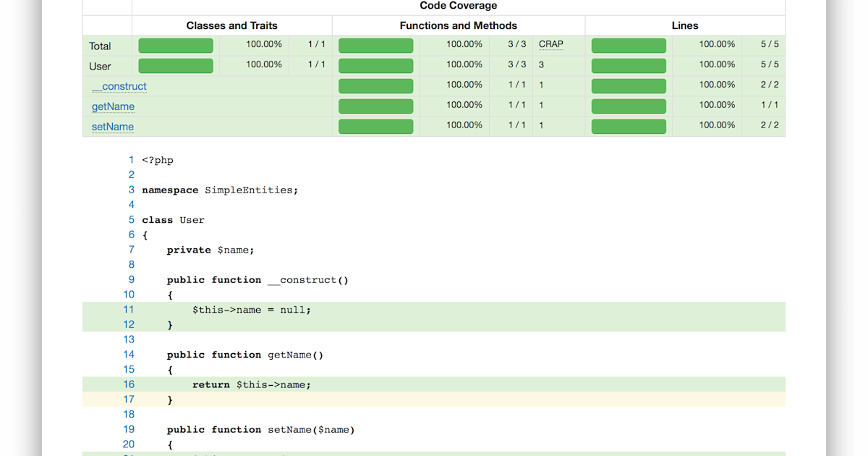Click the Code Coverage page title

[x=458, y=6]
